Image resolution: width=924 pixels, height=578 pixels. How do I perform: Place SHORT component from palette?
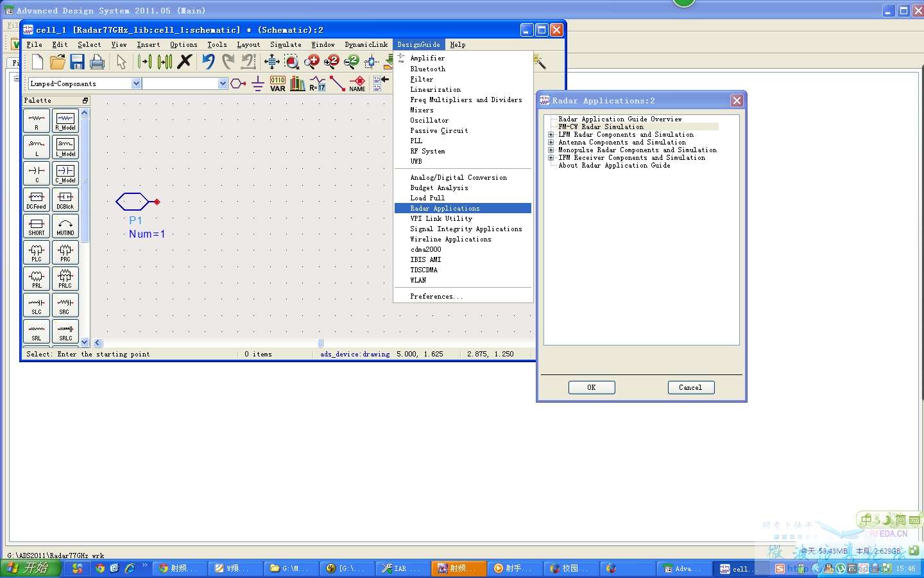pyautogui.click(x=37, y=226)
